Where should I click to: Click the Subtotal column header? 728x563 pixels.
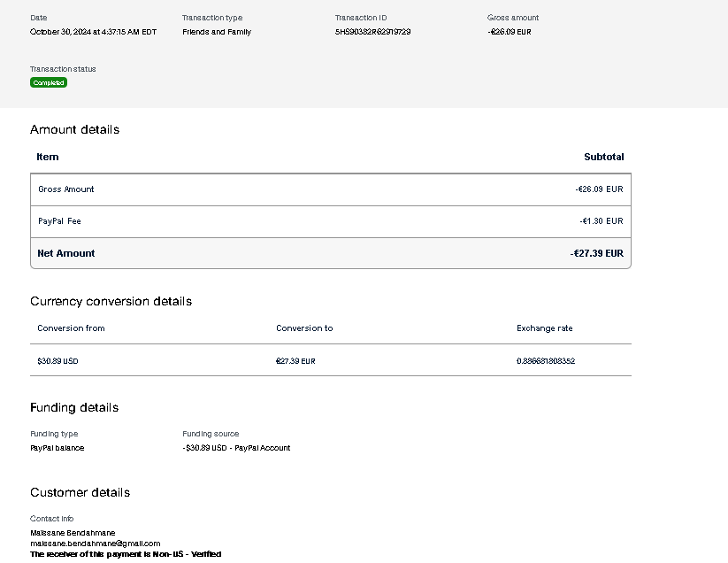click(603, 157)
